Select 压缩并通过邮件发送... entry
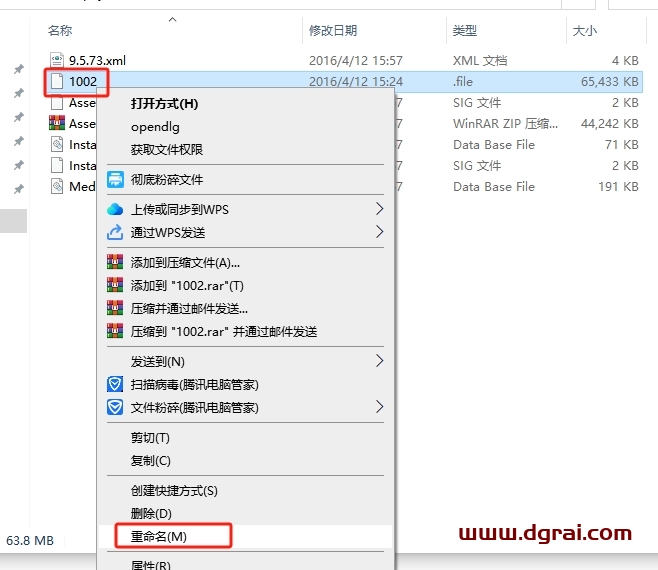658x570 pixels. coord(189,309)
